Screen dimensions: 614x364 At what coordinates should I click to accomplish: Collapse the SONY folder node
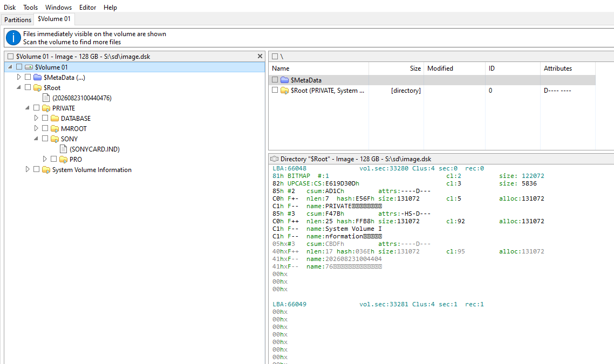point(36,138)
